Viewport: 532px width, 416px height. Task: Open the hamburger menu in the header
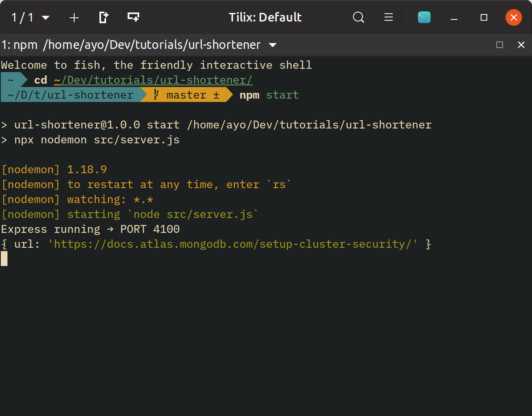[389, 17]
